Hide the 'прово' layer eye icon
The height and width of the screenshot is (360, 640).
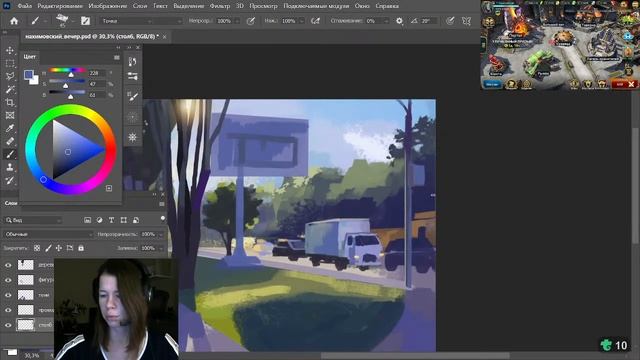[8, 310]
